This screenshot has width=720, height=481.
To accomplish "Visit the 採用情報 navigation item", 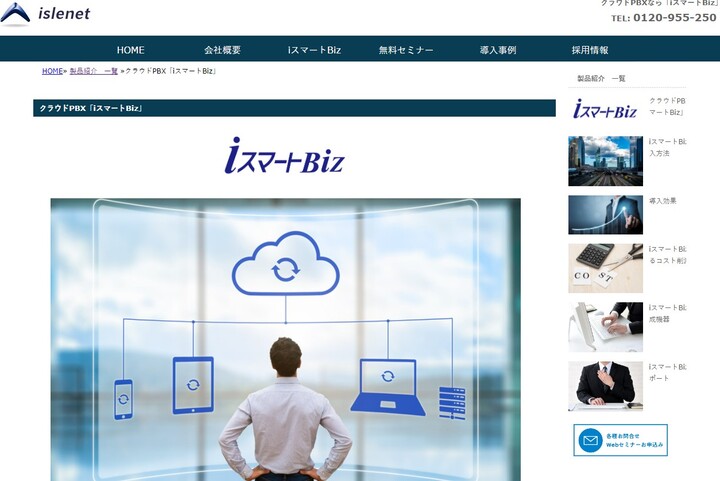I will click(590, 50).
